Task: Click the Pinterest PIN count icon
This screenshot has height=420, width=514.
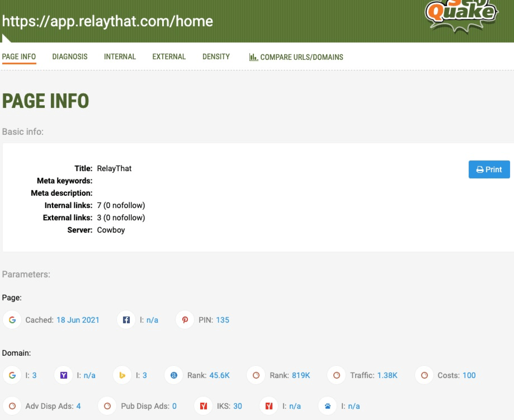Action: coord(185,320)
